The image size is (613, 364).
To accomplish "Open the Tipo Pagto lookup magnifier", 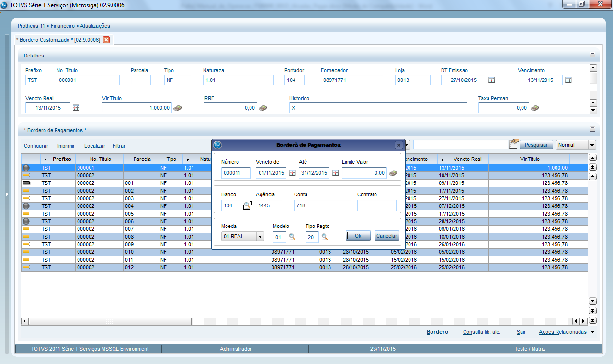I will point(325,237).
